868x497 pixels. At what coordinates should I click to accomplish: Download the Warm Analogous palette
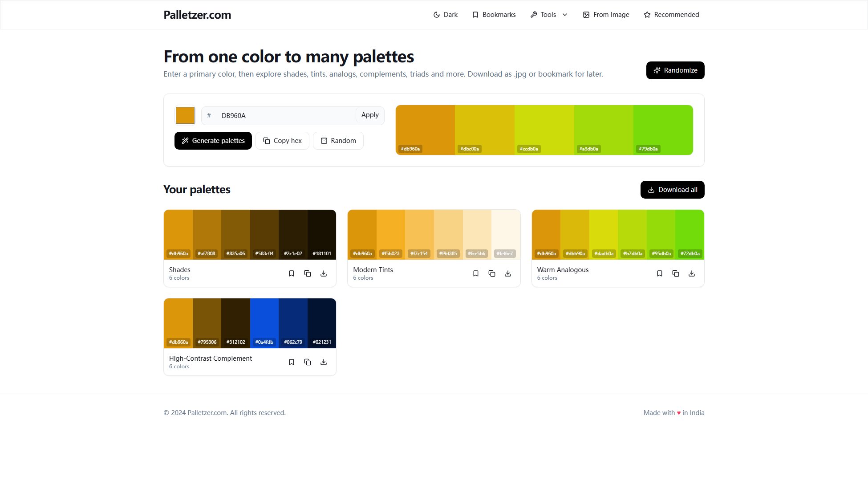[x=692, y=273]
